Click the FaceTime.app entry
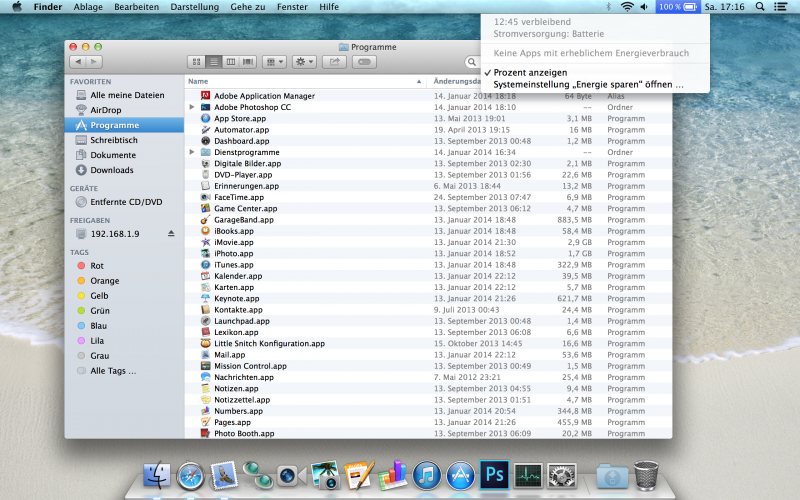Image resolution: width=800 pixels, height=500 pixels. point(428,197)
